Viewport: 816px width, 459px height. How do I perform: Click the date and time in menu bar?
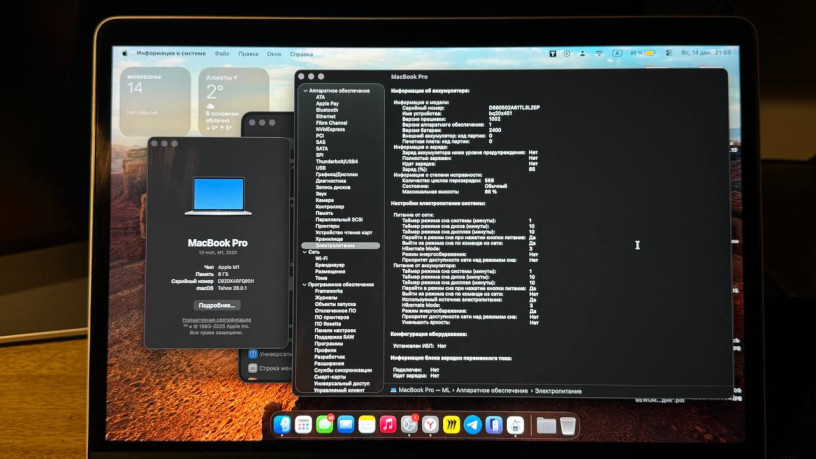(706, 53)
